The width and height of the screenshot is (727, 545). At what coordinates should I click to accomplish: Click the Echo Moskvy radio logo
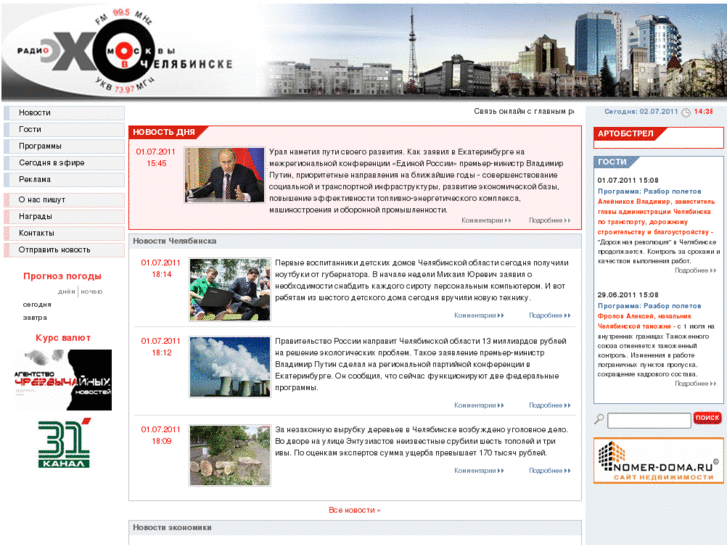[x=124, y=51]
